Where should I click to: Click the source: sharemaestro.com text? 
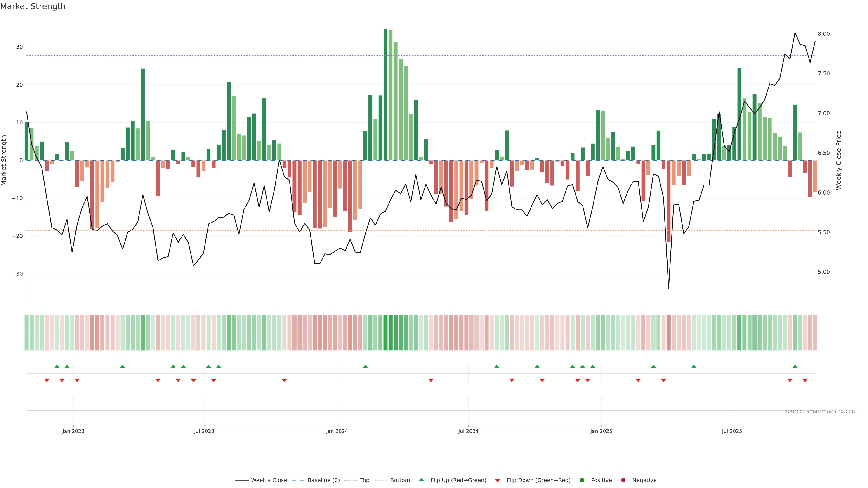[821, 411]
